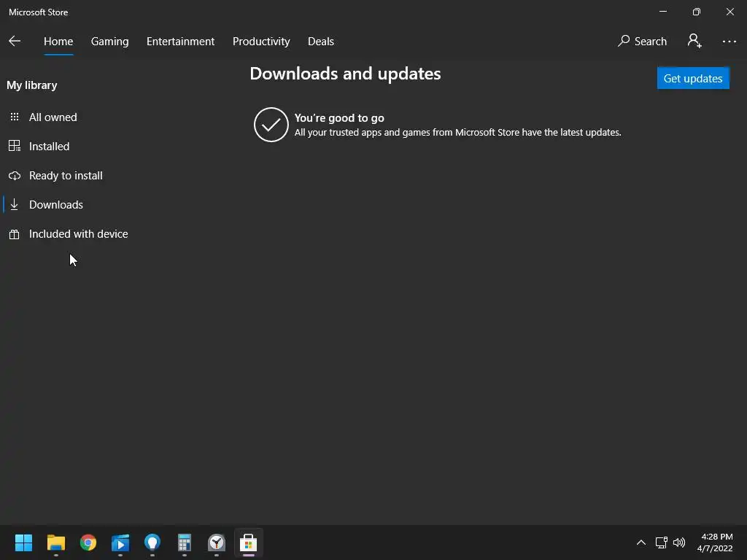This screenshot has width=747, height=560.
Task: Click the My library heading
Action: (x=32, y=85)
